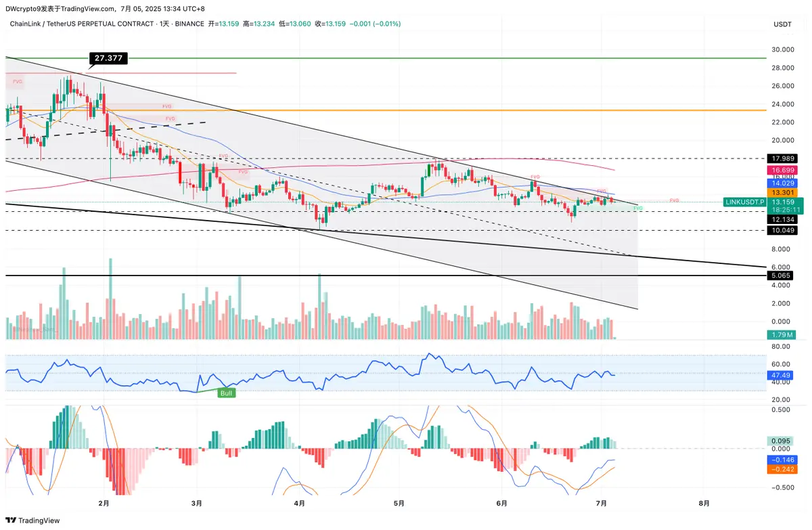812x530 pixels.
Task: Click the USDT currency label
Action: pos(782,24)
